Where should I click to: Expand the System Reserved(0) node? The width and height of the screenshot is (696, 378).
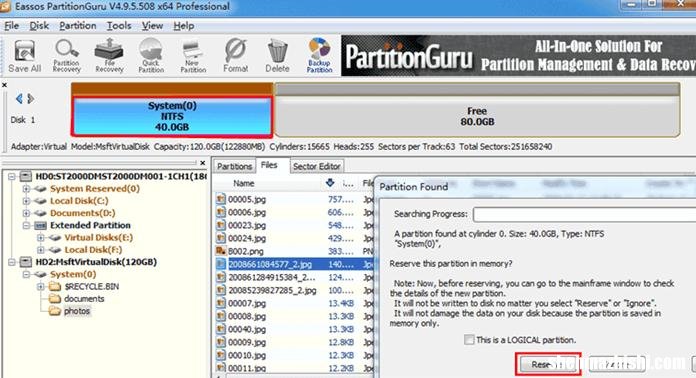tap(26, 189)
